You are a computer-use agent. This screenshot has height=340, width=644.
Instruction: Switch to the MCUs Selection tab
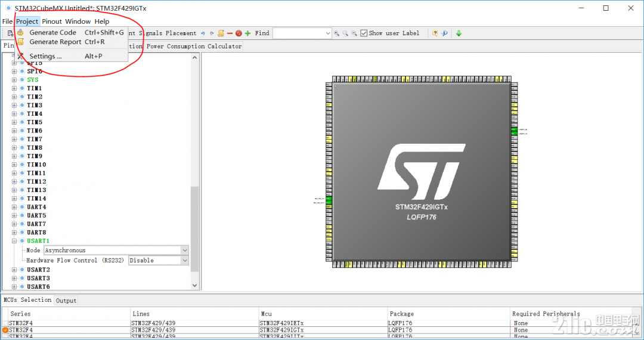click(x=27, y=300)
